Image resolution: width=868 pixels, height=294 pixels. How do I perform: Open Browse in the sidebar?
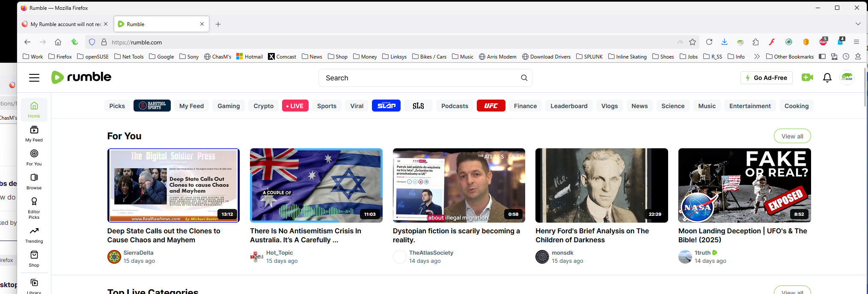[34, 181]
